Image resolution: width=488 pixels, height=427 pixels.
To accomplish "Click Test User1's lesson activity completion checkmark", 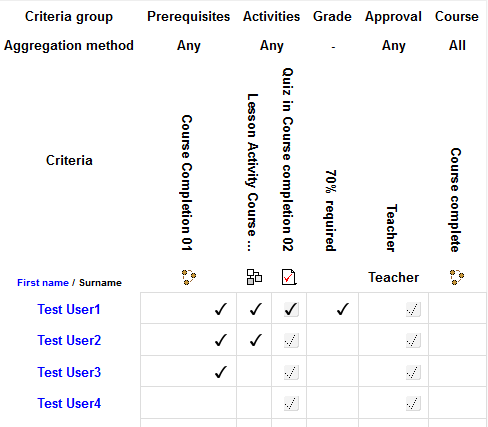I will [x=256, y=309].
